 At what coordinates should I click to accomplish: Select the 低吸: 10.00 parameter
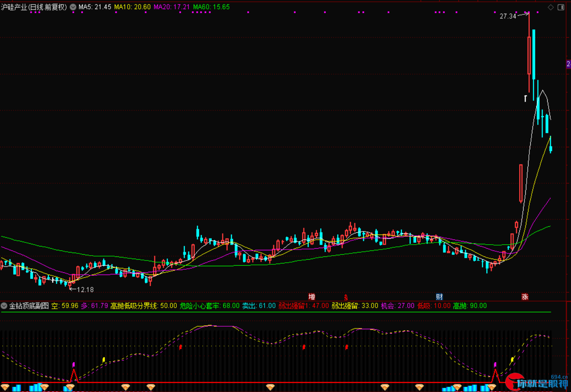434,306
